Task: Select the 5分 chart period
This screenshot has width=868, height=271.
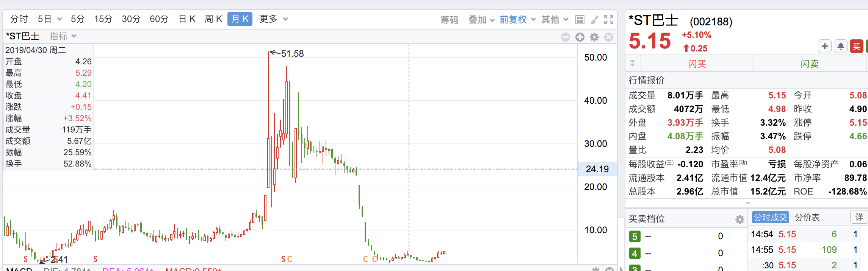Action: coord(78,19)
